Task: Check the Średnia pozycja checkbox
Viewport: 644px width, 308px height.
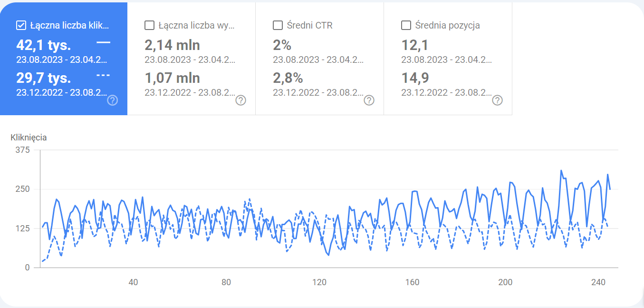Action: 406,25
